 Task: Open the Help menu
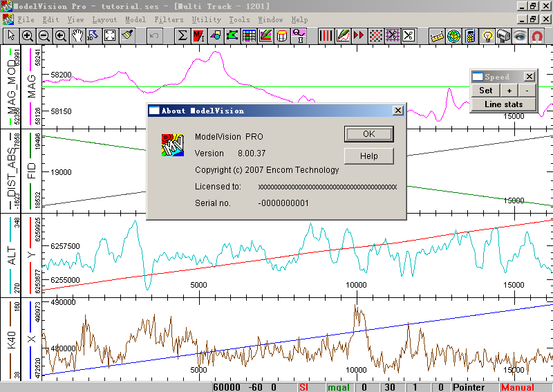point(299,20)
